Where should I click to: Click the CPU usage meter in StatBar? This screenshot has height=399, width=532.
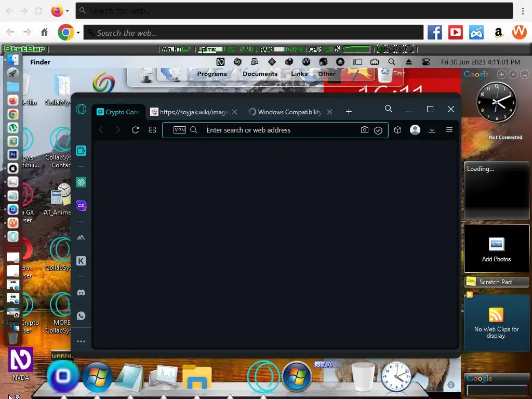click(x=356, y=49)
